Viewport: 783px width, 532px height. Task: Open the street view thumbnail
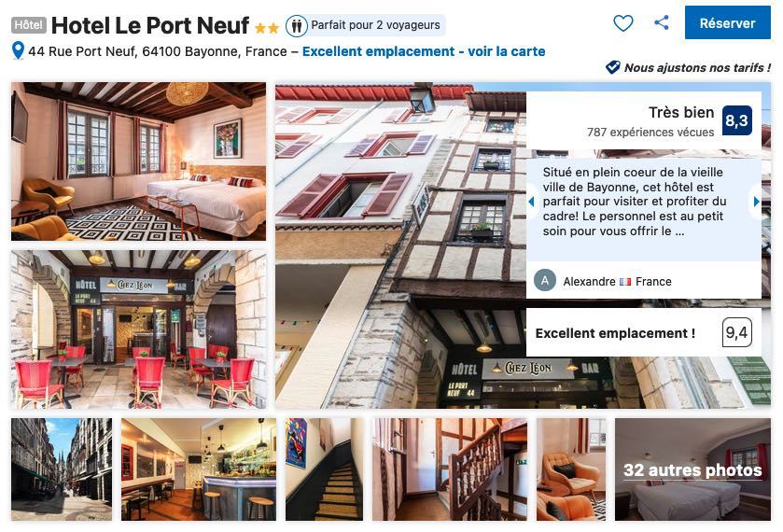point(62,469)
